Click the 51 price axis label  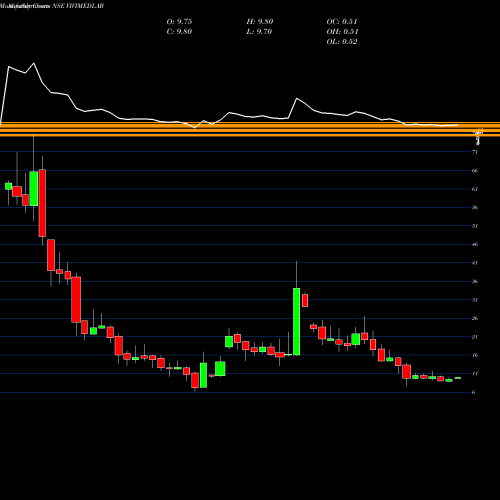click(475, 226)
